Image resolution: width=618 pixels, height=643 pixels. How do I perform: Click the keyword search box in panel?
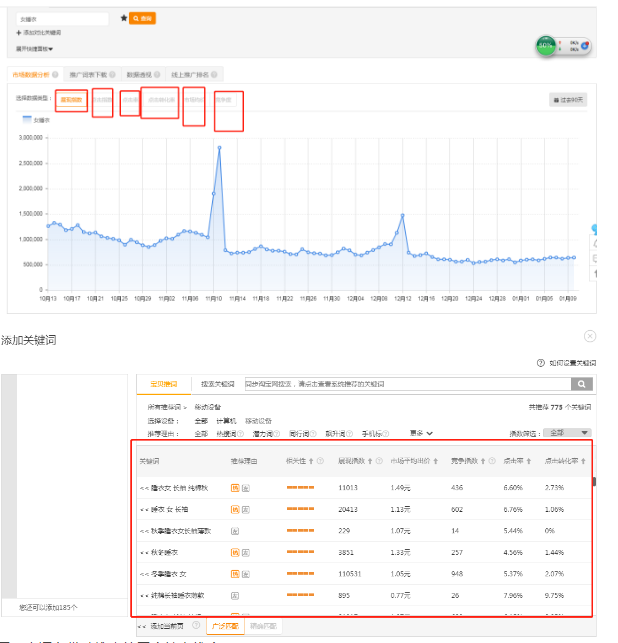pyautogui.click(x=408, y=384)
